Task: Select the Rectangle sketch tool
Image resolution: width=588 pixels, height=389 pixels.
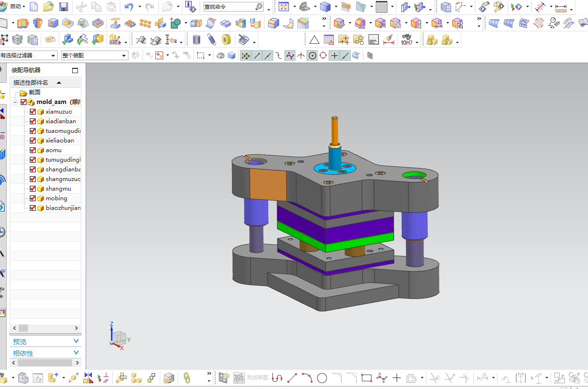Action: (367, 378)
